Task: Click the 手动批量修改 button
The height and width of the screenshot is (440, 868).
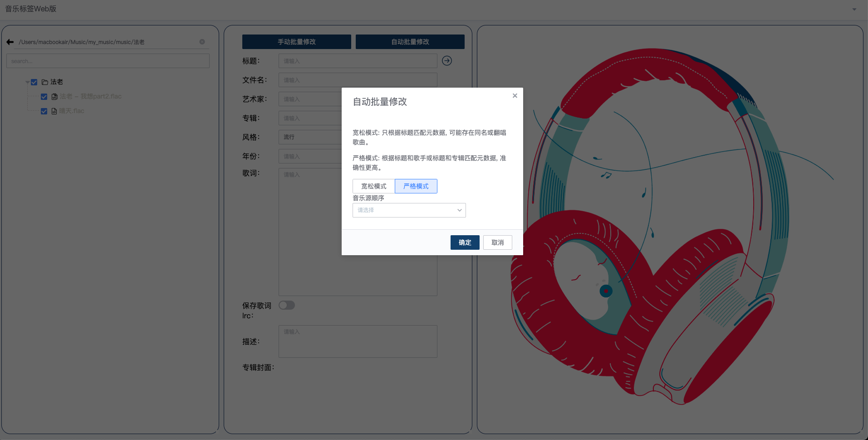Action: (297, 42)
